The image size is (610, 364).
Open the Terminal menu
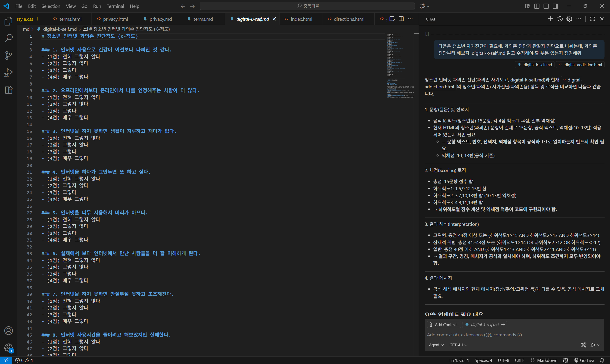[115, 6]
